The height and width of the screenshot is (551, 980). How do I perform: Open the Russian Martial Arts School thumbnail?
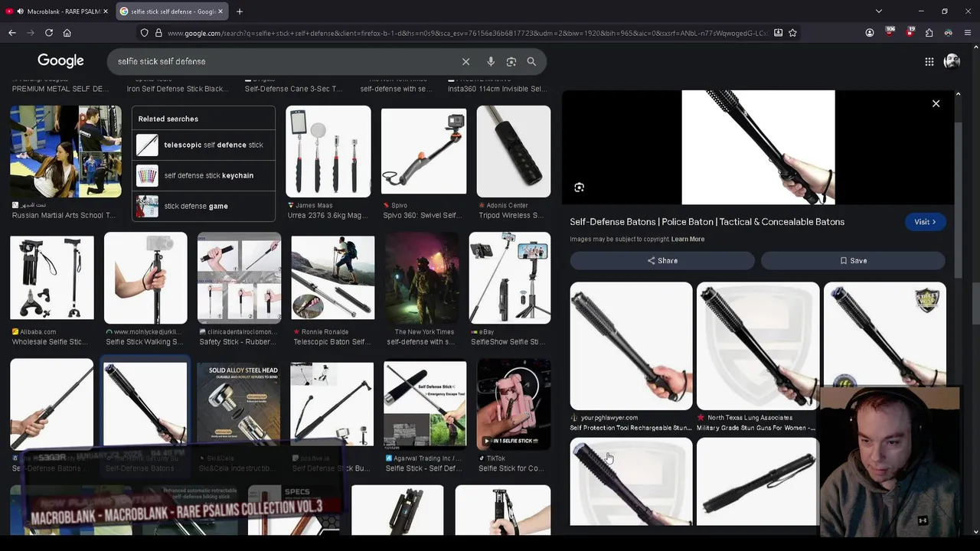coord(66,152)
